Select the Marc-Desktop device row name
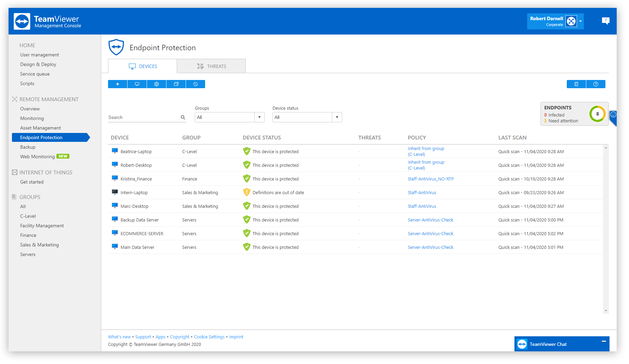Viewport: 629px width, 364px height. pos(134,206)
